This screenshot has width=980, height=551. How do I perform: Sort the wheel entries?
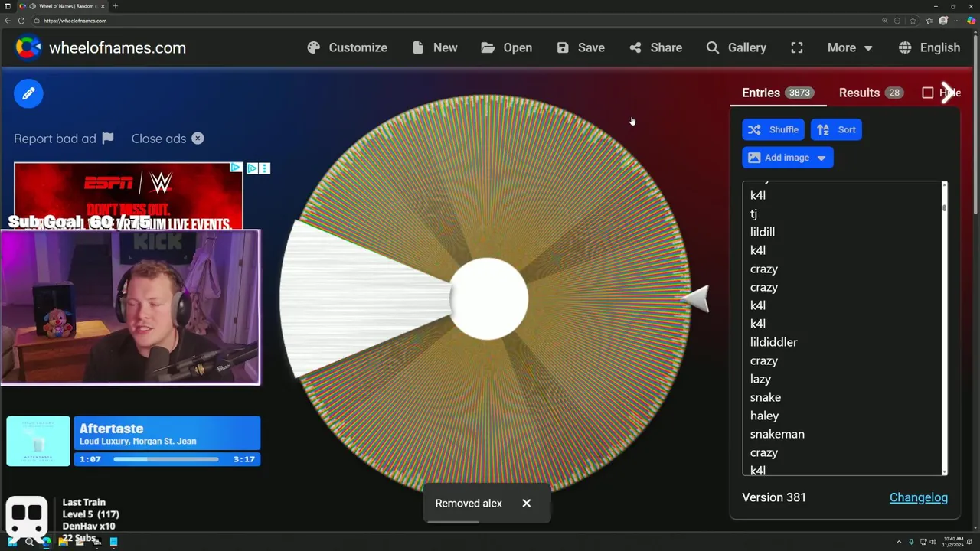836,129
